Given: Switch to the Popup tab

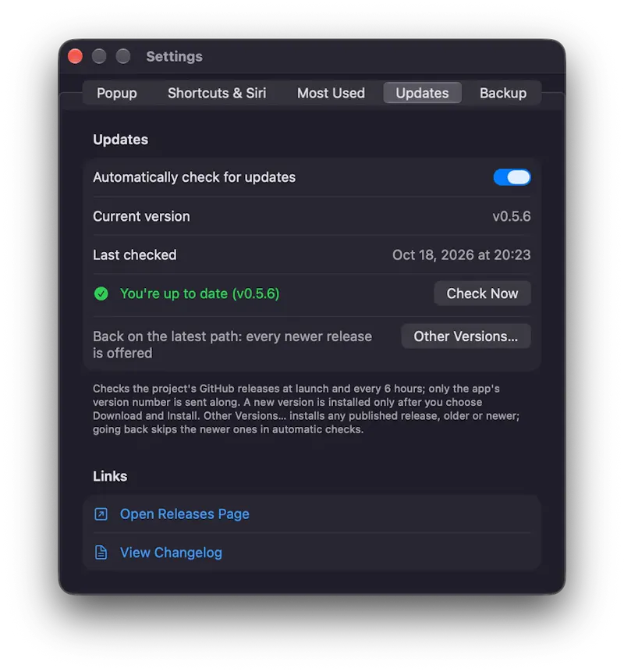Looking at the screenshot, I should click(x=116, y=93).
